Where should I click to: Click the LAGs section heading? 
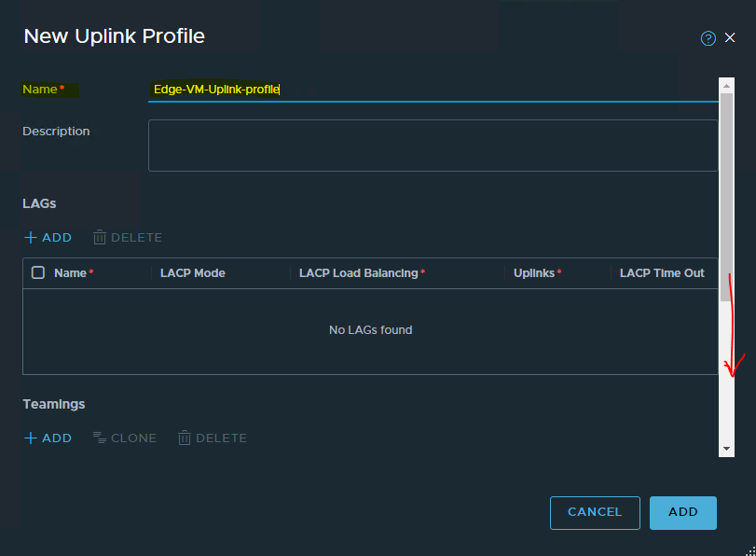point(39,203)
